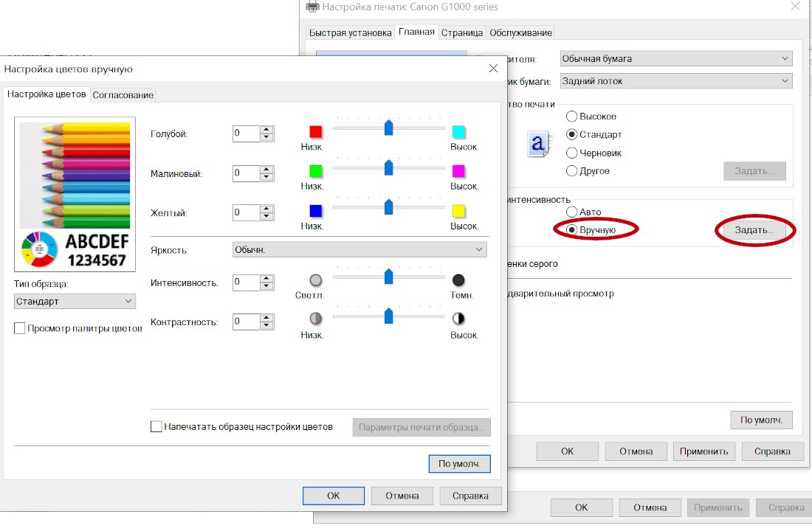Image resolution: width=812 pixels, height=531 pixels.
Task: Click the printer icon in Canon title bar
Action: click(x=312, y=7)
